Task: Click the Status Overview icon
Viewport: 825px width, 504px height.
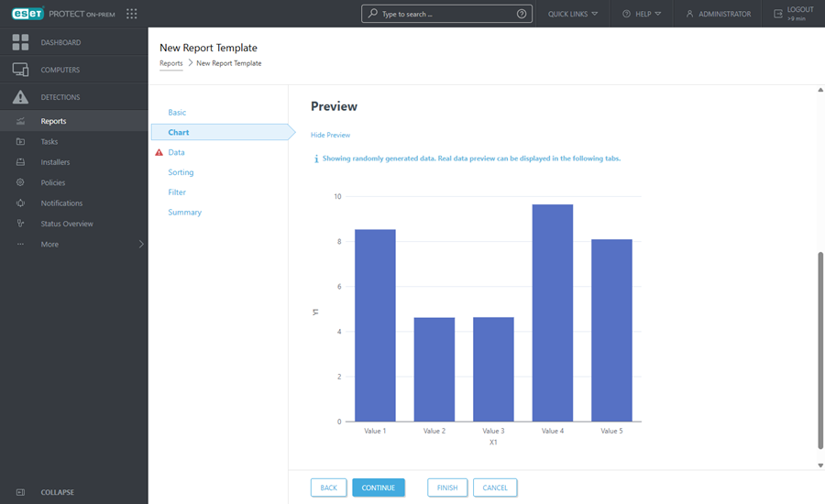Action: (x=20, y=224)
